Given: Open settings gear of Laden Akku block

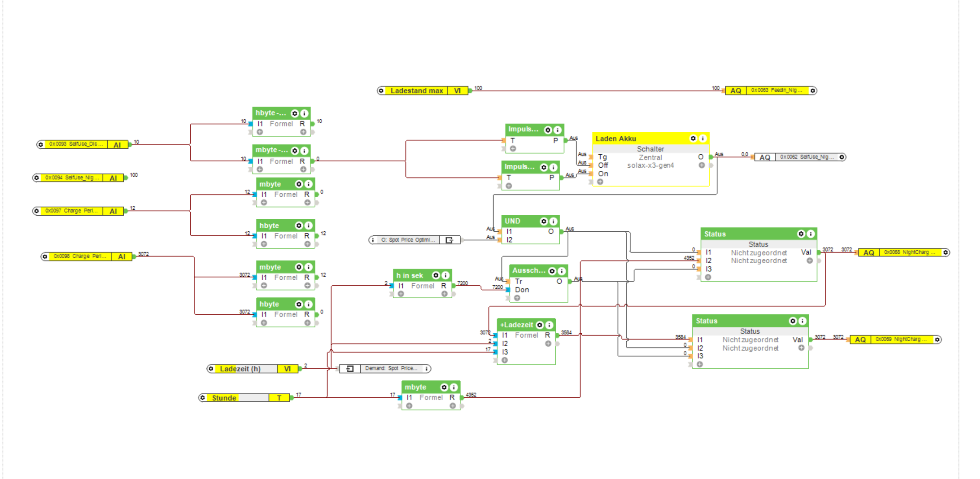Looking at the screenshot, I should tap(693, 138).
